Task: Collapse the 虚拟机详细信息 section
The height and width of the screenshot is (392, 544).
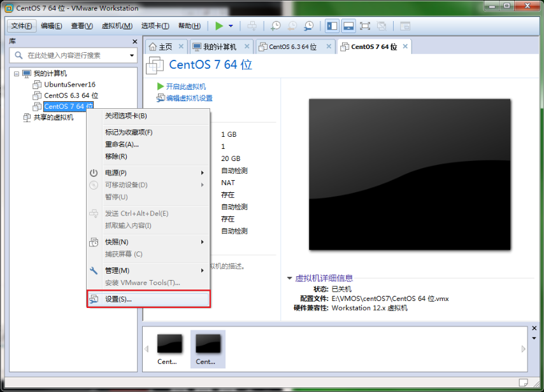Action: point(289,278)
